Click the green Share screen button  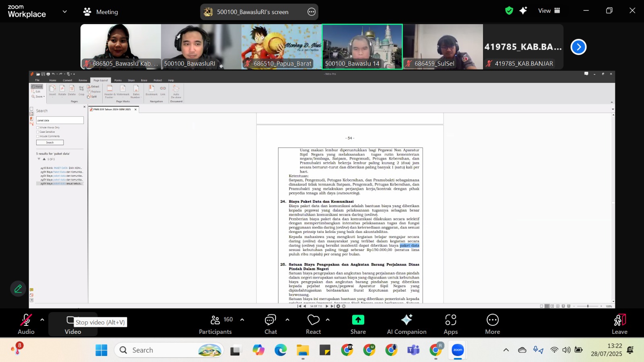click(358, 324)
